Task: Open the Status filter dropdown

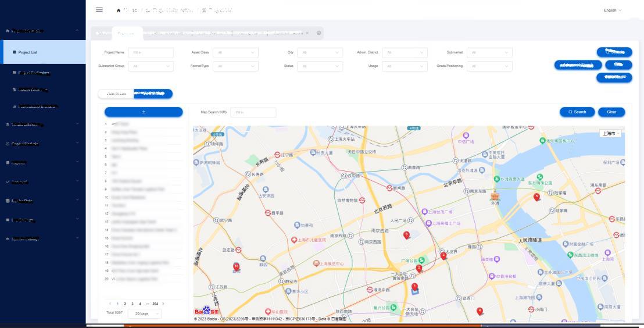Action: [x=320, y=66]
